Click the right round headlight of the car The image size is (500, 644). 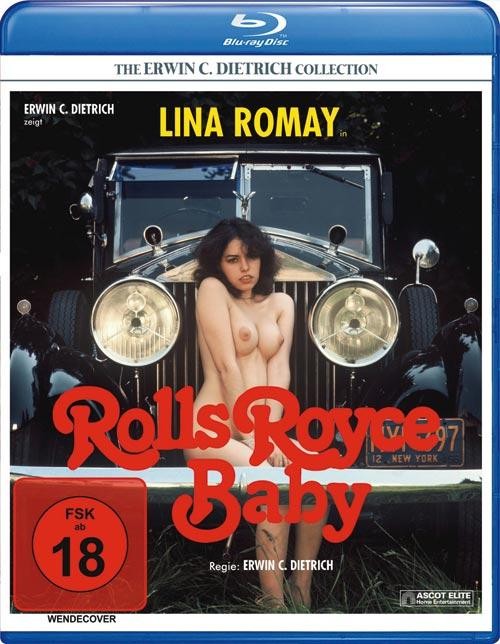pos(354,322)
